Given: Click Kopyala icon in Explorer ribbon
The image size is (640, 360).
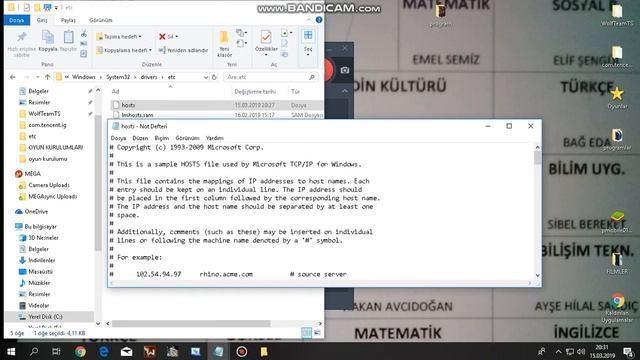Looking at the screenshot, I should (x=48, y=41).
